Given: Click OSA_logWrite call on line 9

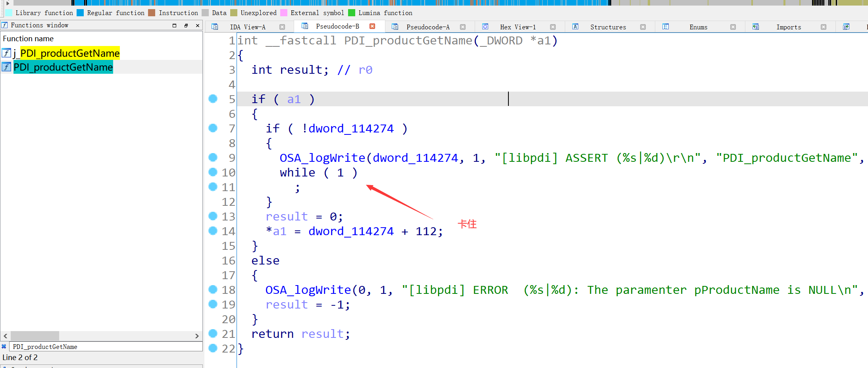Looking at the screenshot, I should coord(322,158).
